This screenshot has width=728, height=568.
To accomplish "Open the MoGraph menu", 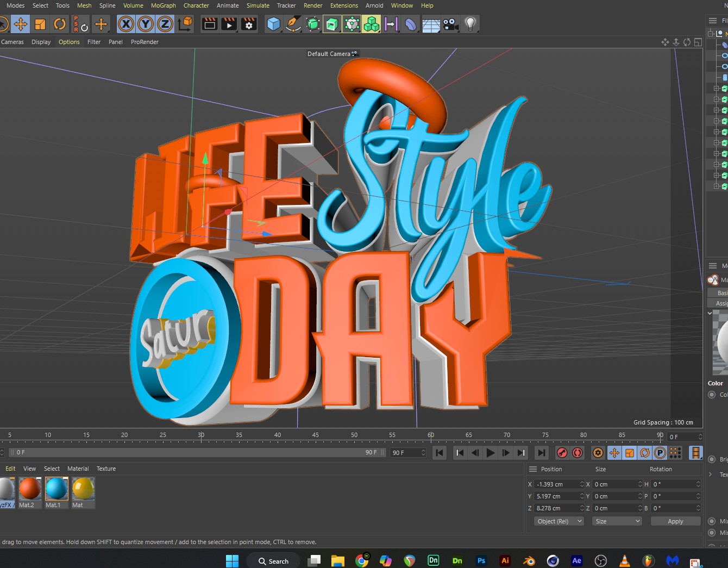I will [x=164, y=5].
